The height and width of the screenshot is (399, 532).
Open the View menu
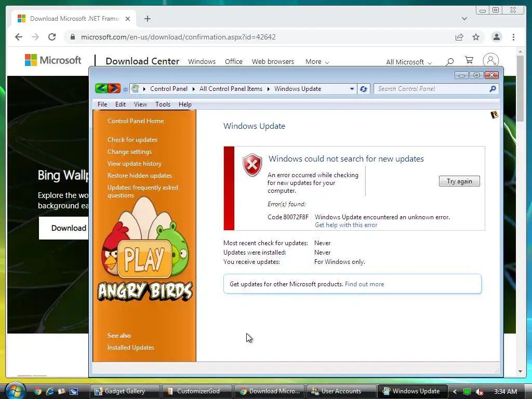tap(140, 104)
